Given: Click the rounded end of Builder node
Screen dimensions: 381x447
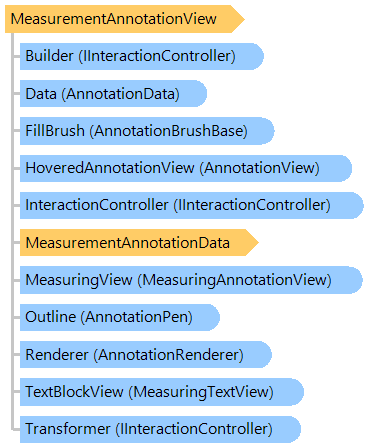Looking at the screenshot, I should click(256, 56).
